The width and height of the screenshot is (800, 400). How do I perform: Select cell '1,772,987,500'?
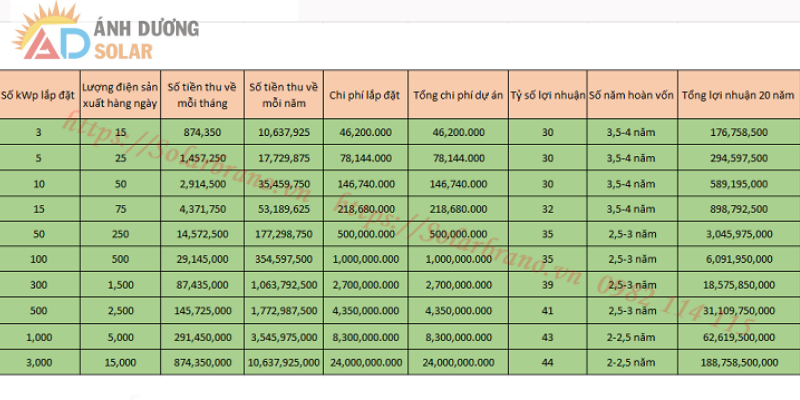coord(284,310)
